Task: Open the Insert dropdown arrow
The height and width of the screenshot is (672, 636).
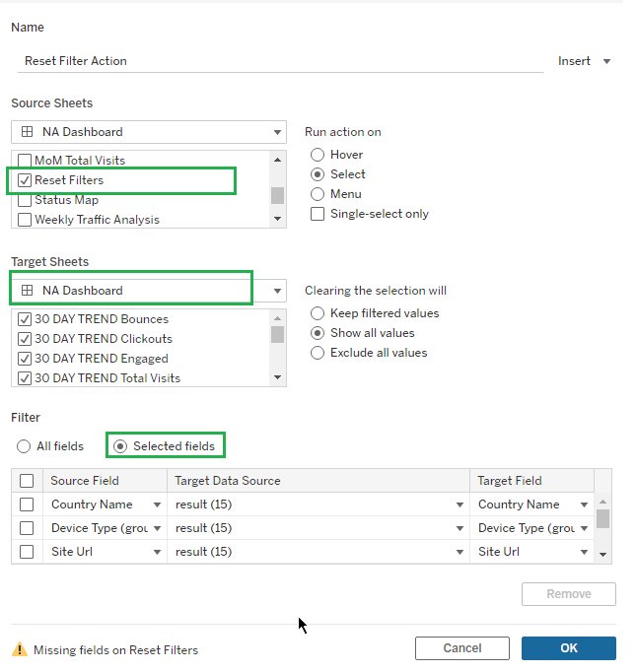Action: click(x=606, y=61)
